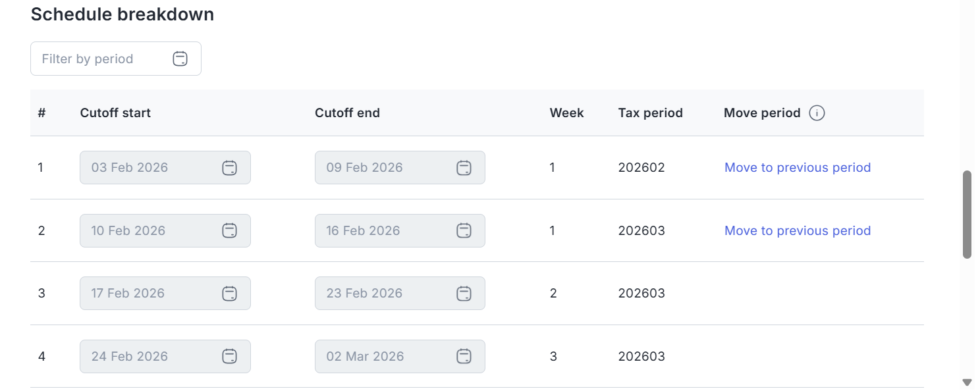Open calendar for 17 Feb 2026 cutoff start
Screen dimensions: 980x391
[229, 294]
